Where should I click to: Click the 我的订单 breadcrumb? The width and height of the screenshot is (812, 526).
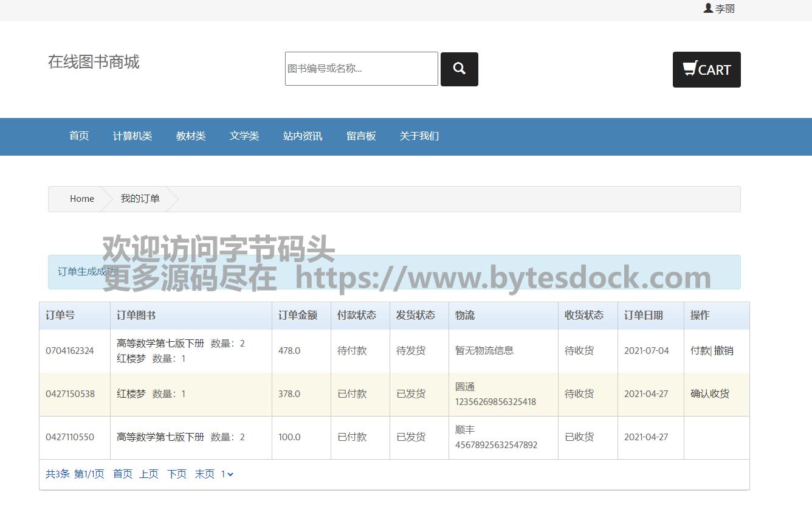point(140,199)
